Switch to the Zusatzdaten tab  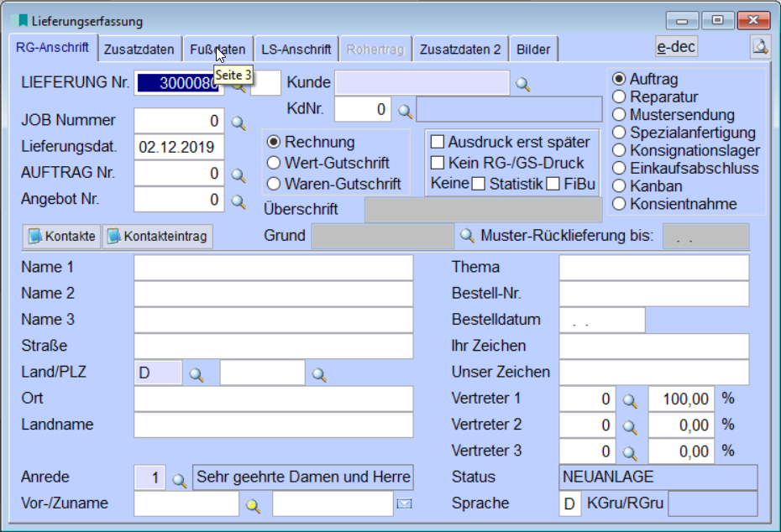pyautogui.click(x=139, y=50)
